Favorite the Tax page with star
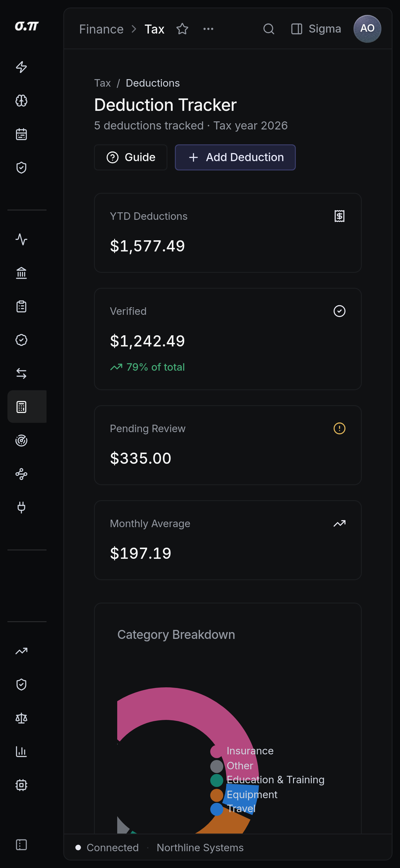The width and height of the screenshot is (400, 868). (182, 29)
